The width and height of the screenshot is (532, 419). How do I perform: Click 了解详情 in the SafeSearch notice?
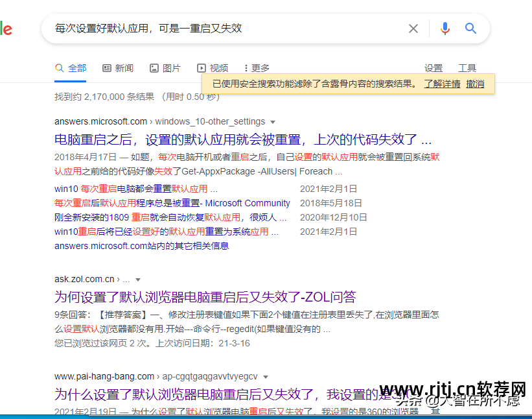coord(442,84)
